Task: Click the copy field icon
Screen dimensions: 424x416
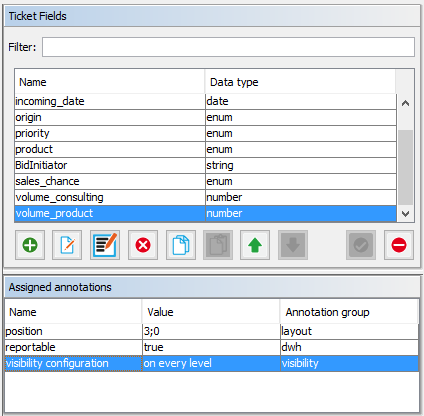Action: [x=181, y=245]
